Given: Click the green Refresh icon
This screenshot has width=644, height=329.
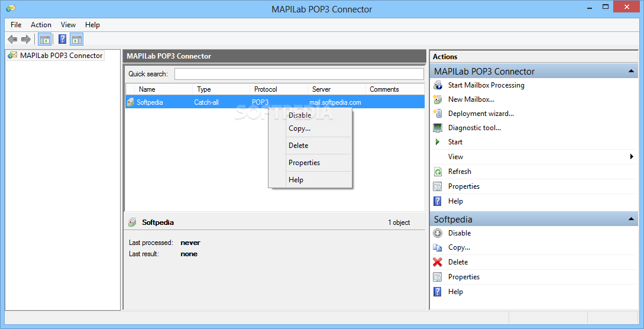Looking at the screenshot, I should click(x=438, y=172).
